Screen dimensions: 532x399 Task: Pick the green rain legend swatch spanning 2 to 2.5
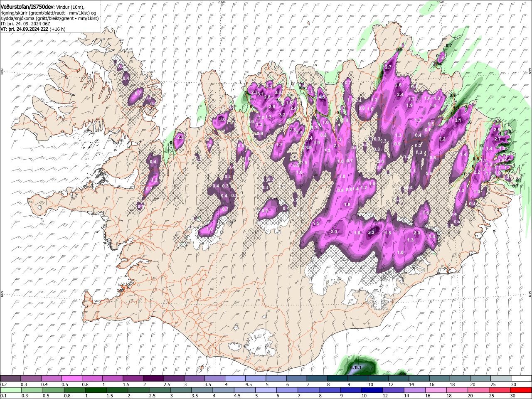(138, 390)
